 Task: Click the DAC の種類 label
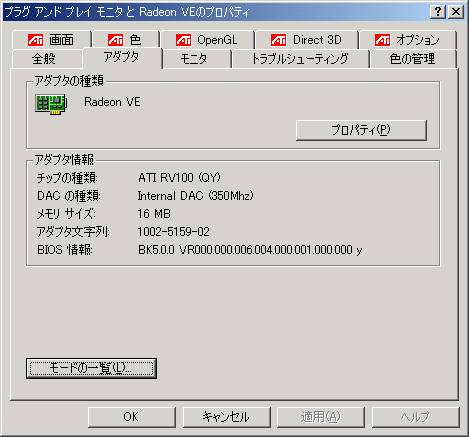(68, 196)
